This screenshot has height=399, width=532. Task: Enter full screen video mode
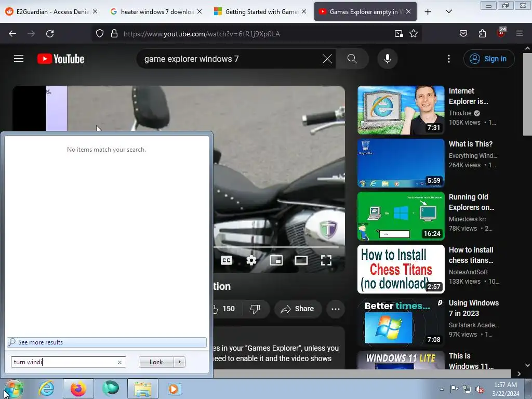[326, 260]
